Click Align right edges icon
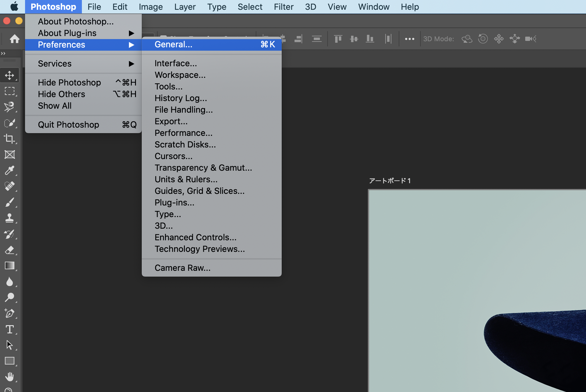 tap(298, 39)
